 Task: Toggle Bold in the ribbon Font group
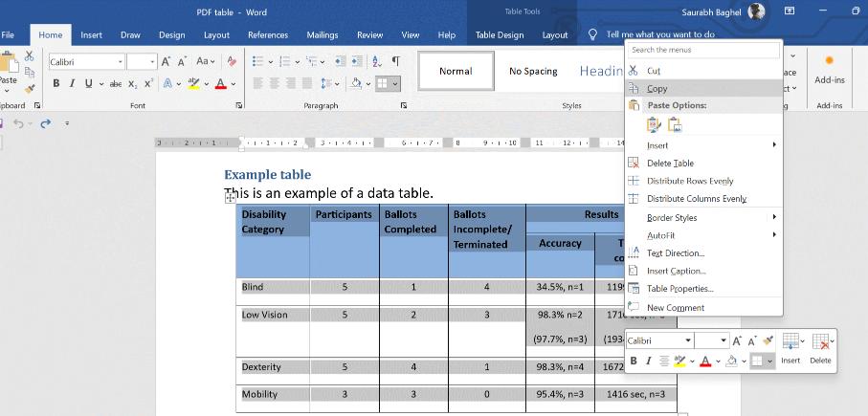[x=56, y=83]
